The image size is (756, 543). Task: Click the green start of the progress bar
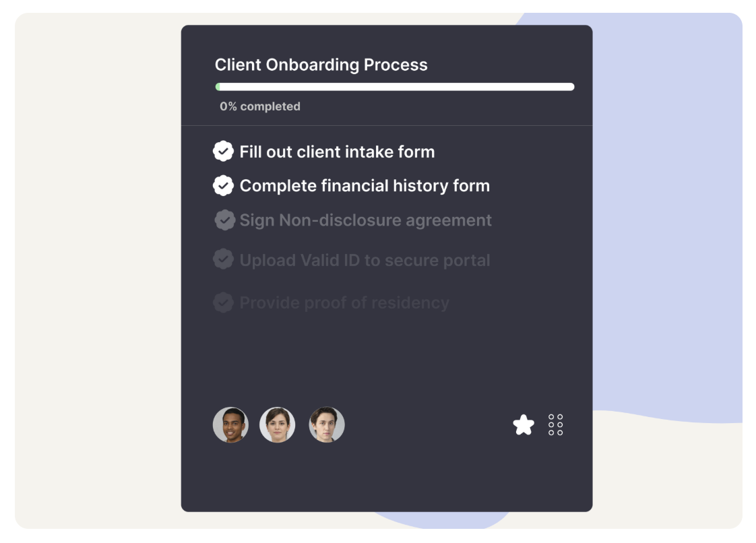click(x=218, y=87)
